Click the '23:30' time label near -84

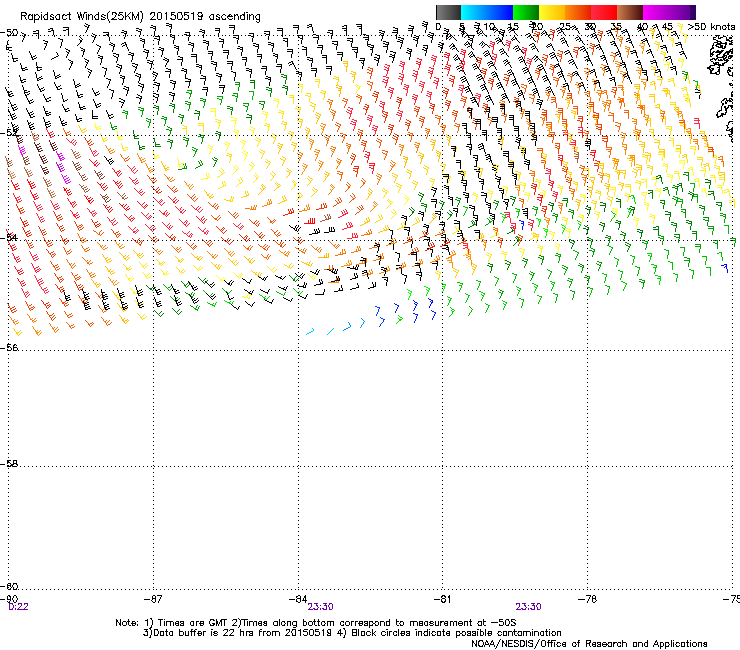click(x=320, y=607)
